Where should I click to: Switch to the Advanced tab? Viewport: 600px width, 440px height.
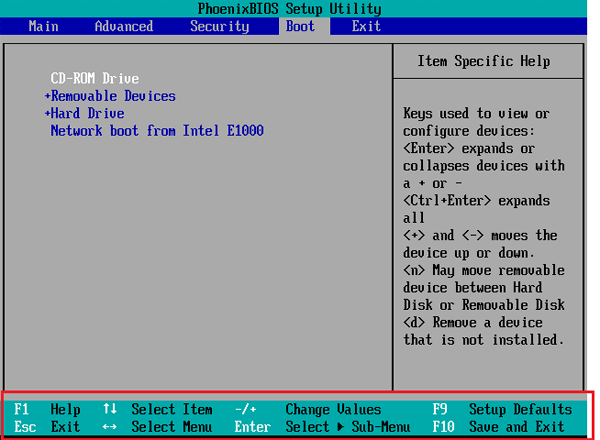124,26
